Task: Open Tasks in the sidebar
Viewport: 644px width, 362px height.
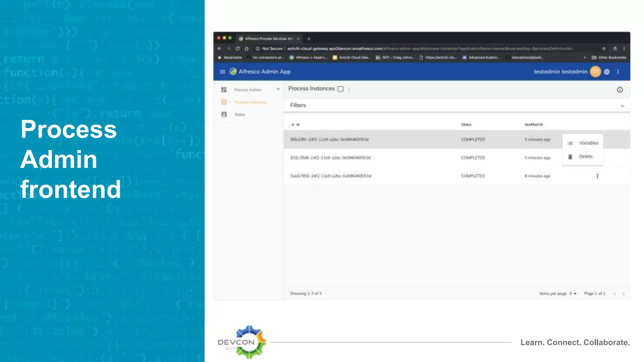Action: click(x=239, y=115)
